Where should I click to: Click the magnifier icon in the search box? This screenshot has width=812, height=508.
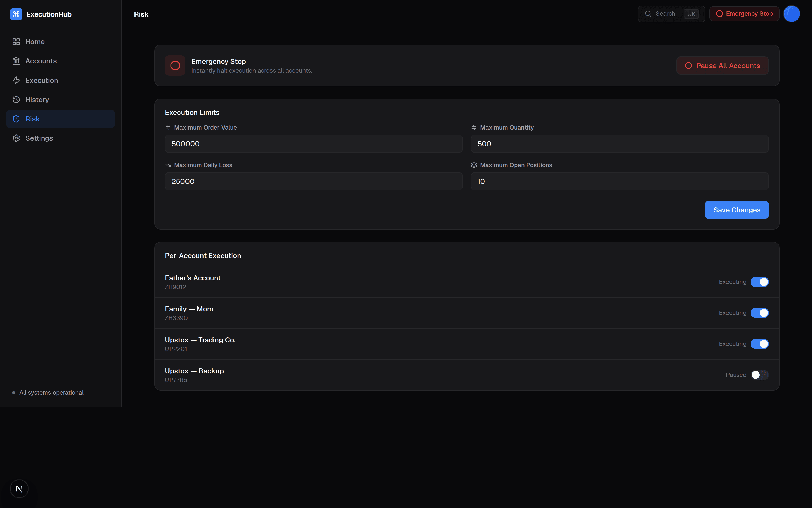tap(648, 14)
